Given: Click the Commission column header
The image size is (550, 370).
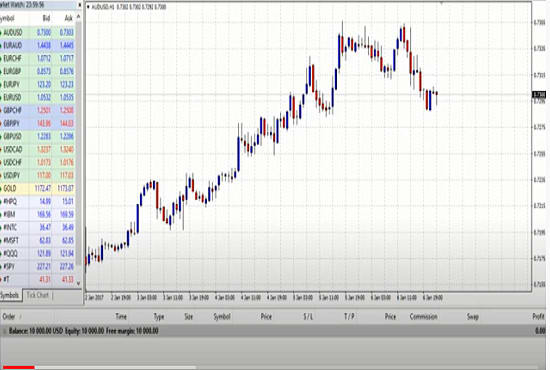Looking at the screenshot, I should click(423, 317).
